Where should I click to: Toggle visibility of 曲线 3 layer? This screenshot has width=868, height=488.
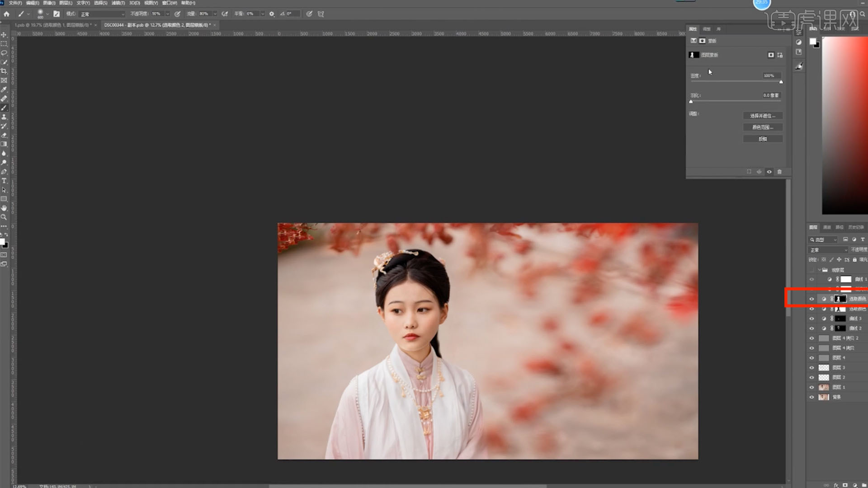point(811,319)
